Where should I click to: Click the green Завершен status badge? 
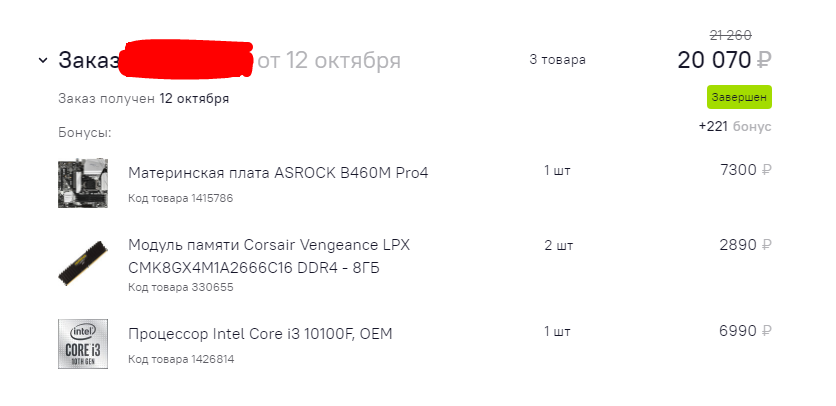point(739,97)
